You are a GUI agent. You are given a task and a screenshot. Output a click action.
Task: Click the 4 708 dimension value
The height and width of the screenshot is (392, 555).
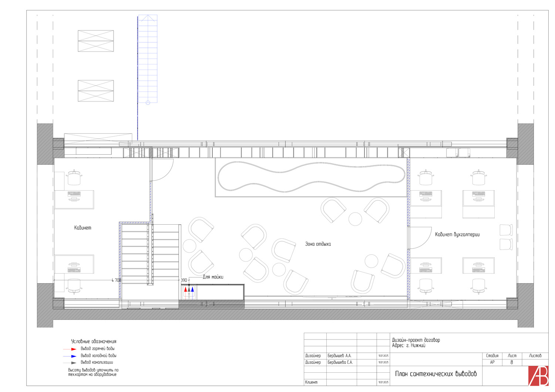[x=116, y=280]
